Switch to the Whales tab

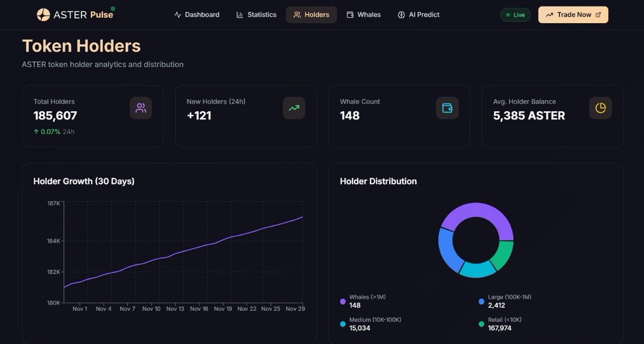coord(364,15)
